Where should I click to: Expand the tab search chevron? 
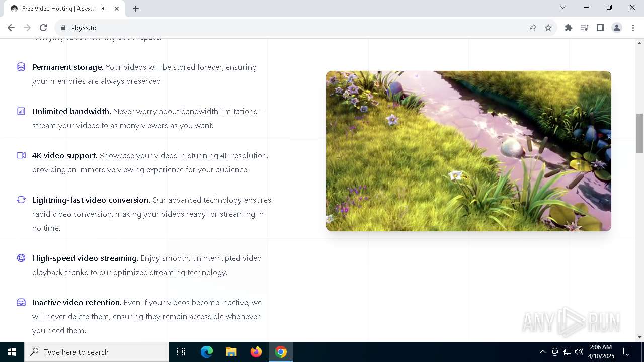[563, 7]
